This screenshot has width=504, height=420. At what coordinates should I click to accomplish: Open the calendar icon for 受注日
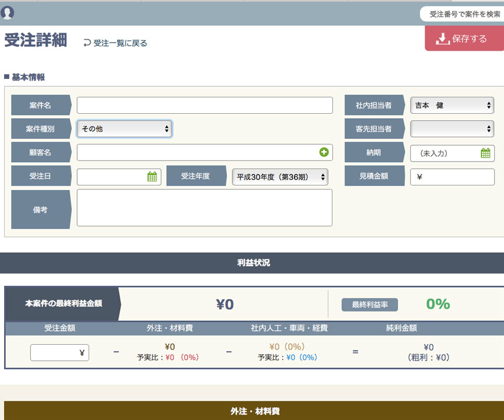152,177
